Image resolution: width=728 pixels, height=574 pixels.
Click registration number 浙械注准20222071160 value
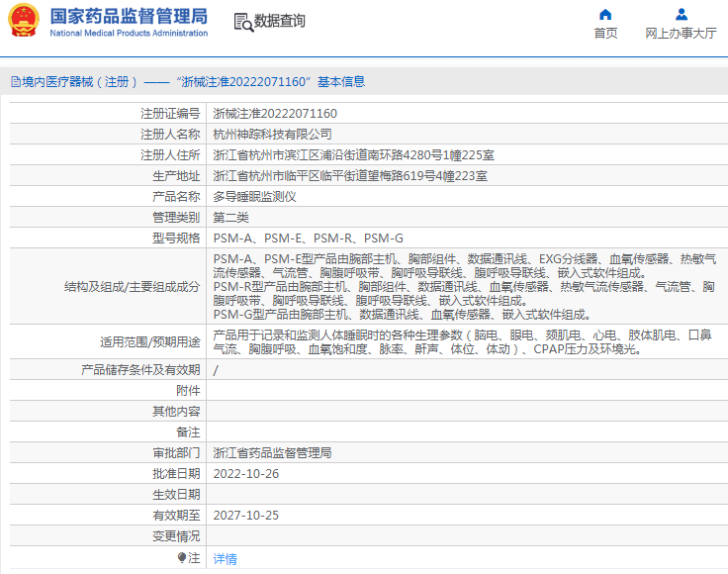[x=275, y=114]
